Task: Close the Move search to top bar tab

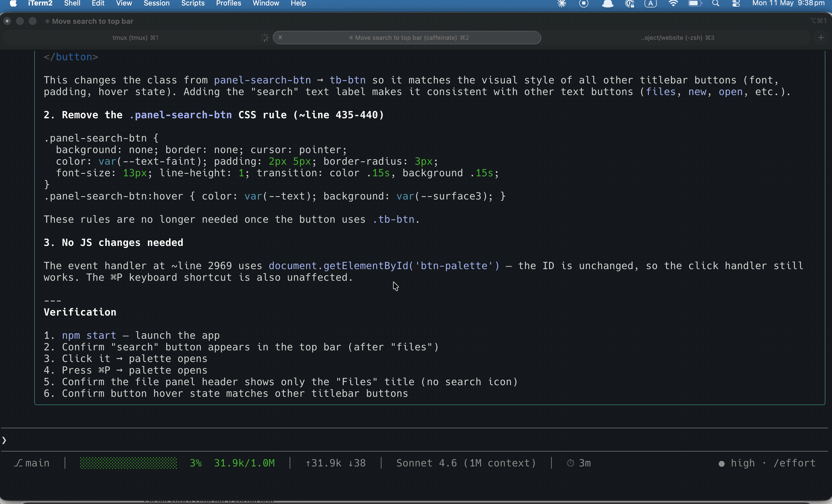Action: pyautogui.click(x=280, y=38)
